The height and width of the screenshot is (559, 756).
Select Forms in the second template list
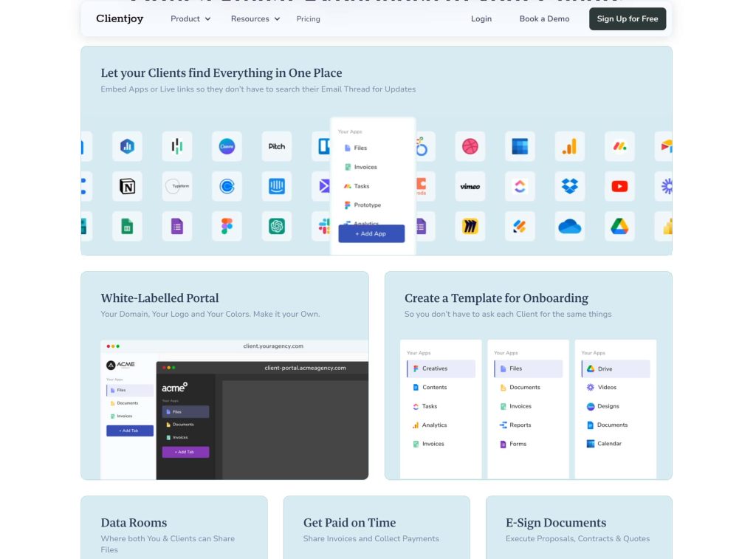513,444
